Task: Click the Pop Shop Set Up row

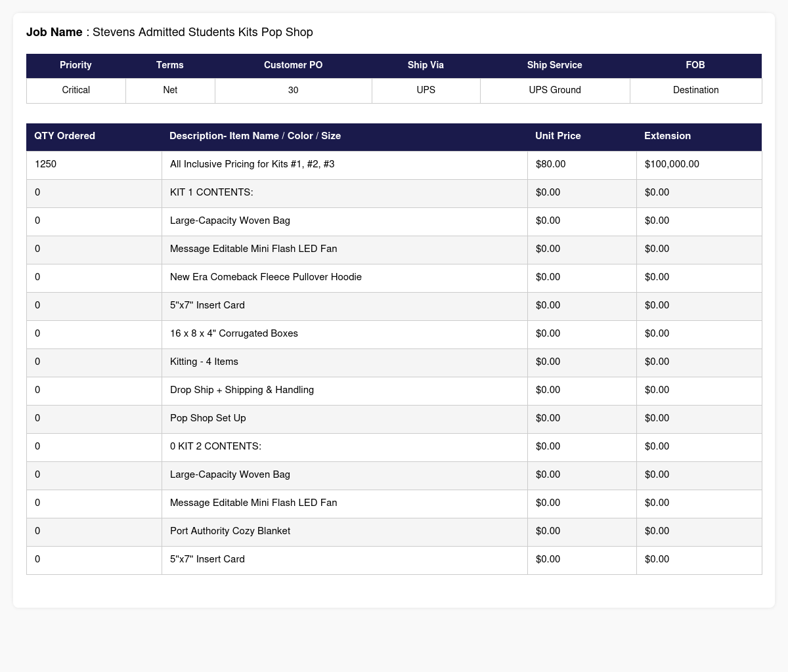Action: click(394, 418)
